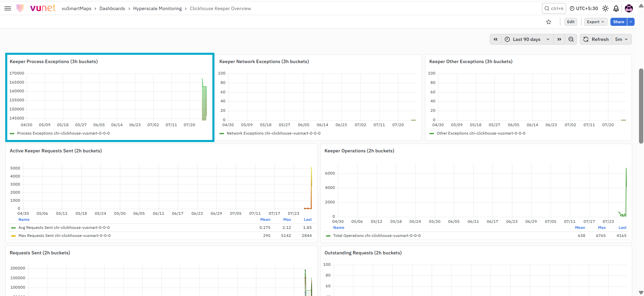
Task: Open the ctrl+k search box
Action: click(x=554, y=8)
